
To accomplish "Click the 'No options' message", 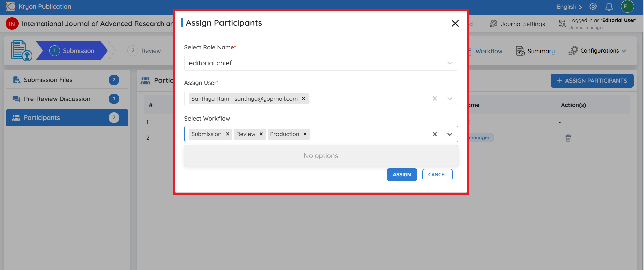I will [321, 156].
